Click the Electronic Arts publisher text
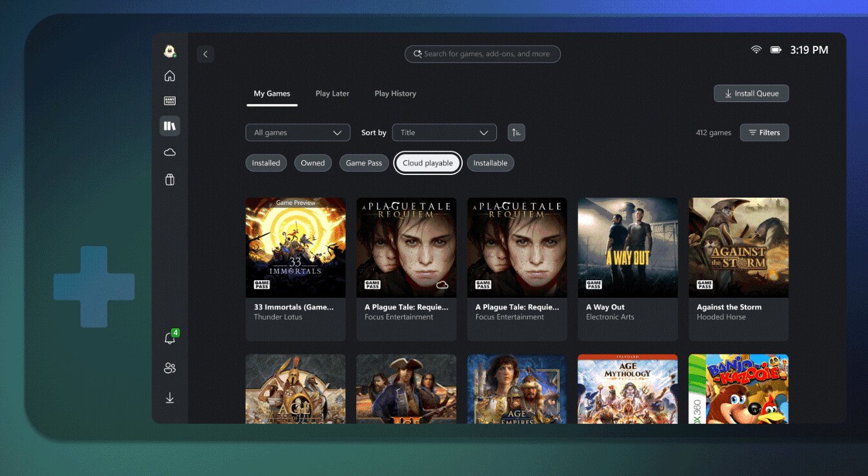 coord(610,317)
